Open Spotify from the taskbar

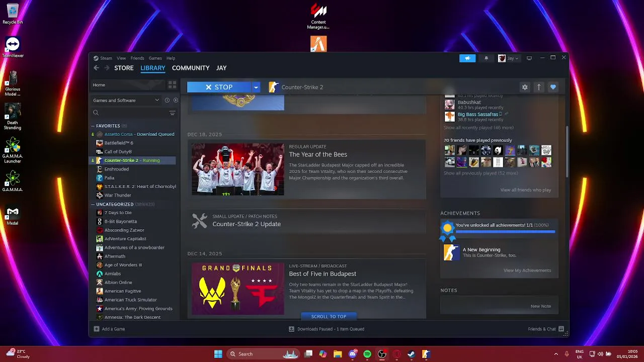(367, 354)
